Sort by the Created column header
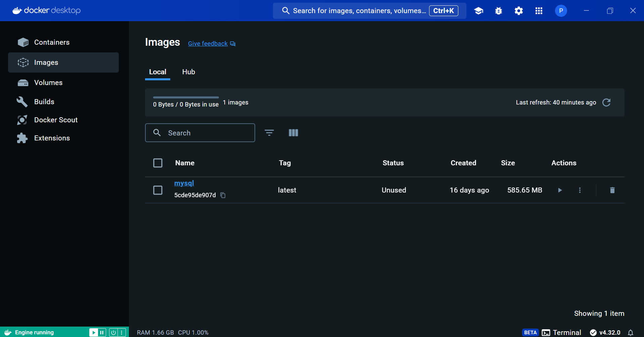Image resolution: width=644 pixels, height=337 pixels. click(x=463, y=163)
